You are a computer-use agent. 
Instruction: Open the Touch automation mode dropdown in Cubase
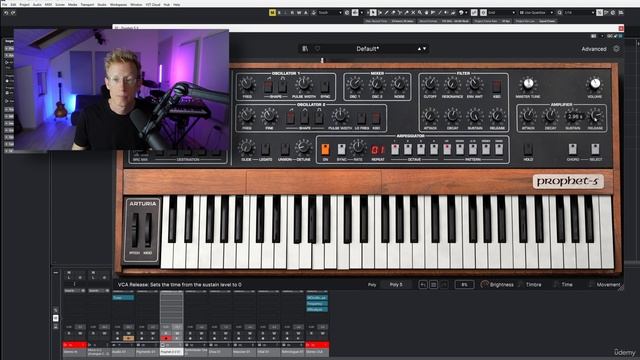[330, 13]
